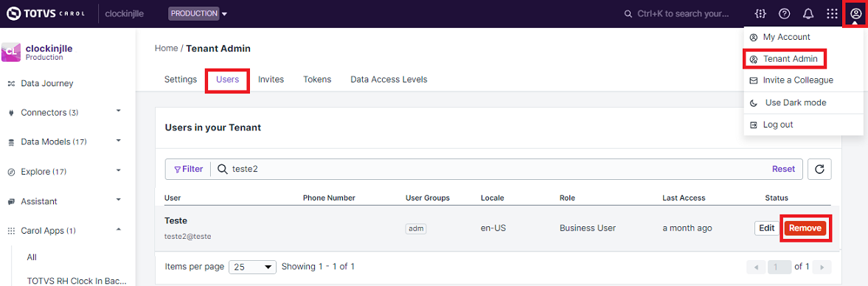Switch to the Users tab

click(x=228, y=79)
